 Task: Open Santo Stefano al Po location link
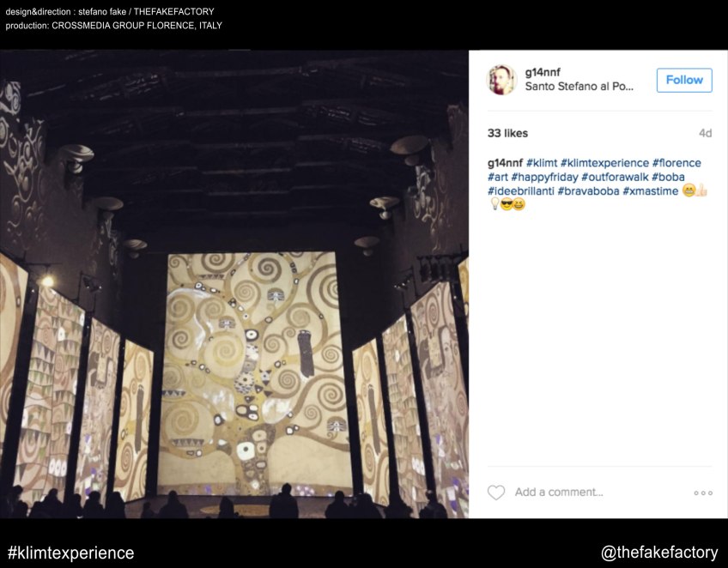coord(579,87)
